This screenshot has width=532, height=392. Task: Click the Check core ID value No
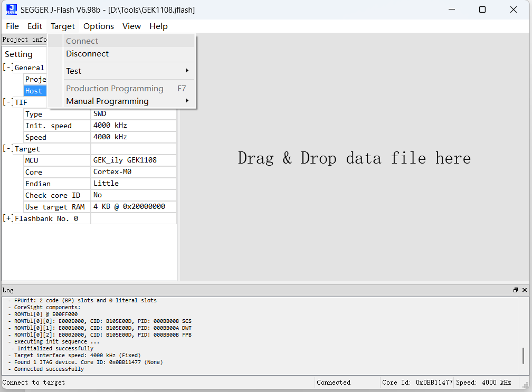[x=134, y=195]
